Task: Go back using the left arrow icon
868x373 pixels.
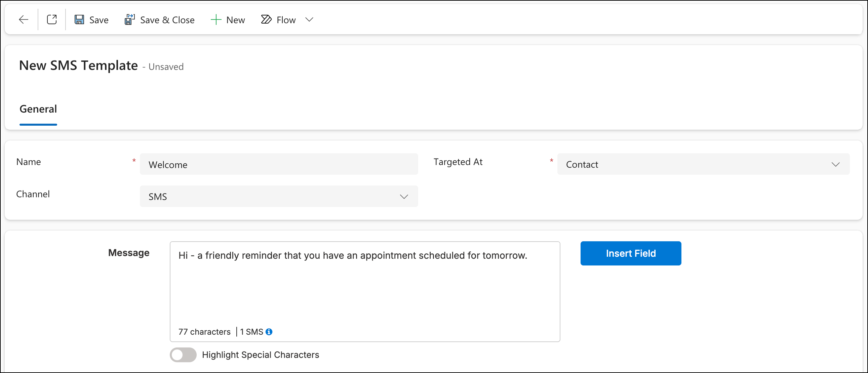Action: pyautogui.click(x=24, y=20)
